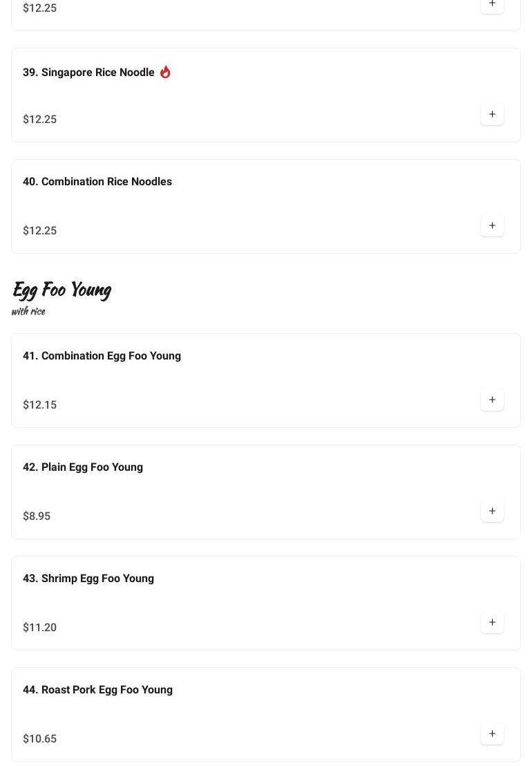Screen dimensions: 532x766
Task: Select the '40. Combination Rice Noodles' title
Action: click(x=97, y=182)
